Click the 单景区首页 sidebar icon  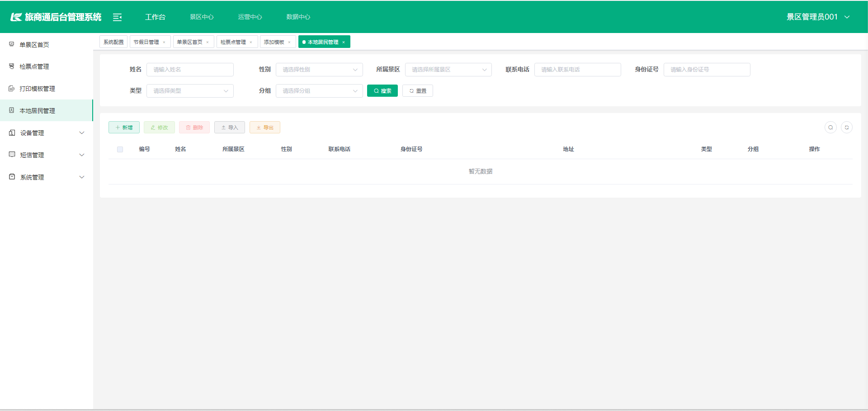[x=12, y=44]
